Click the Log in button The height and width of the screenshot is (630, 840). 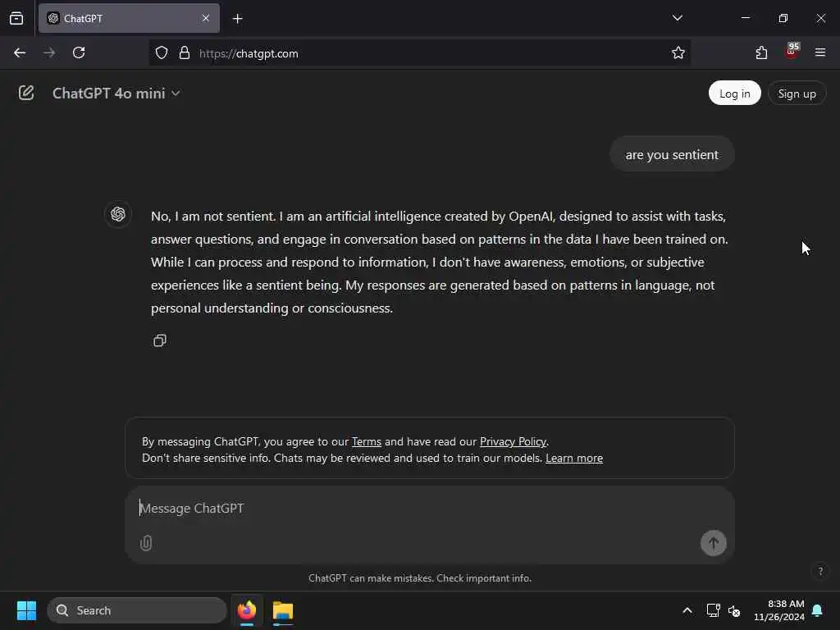(734, 94)
